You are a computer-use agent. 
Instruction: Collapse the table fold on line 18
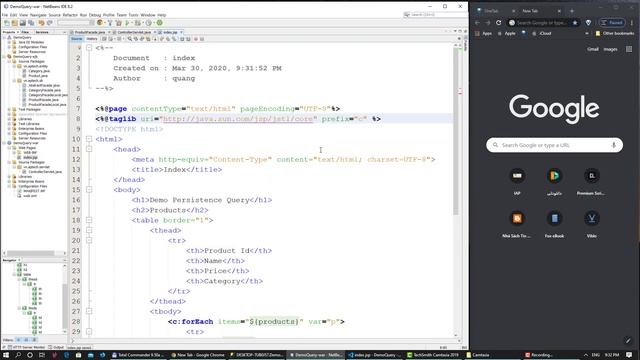(89, 220)
